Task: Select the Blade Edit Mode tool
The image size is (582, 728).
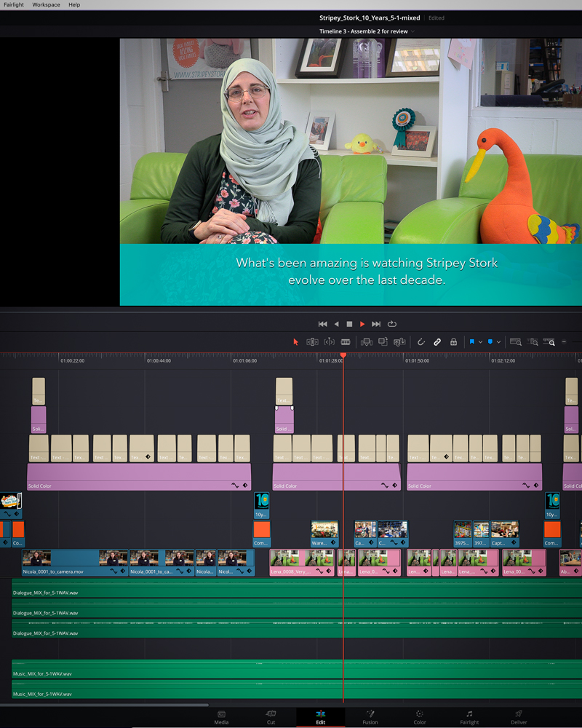Action: pos(346,342)
